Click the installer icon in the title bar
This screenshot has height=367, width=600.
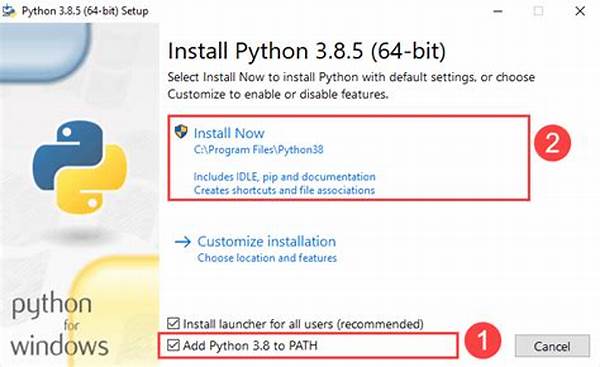(x=8, y=11)
